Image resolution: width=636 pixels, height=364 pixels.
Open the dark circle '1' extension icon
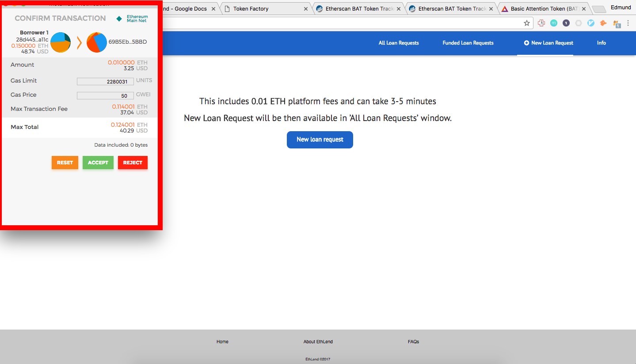click(x=566, y=23)
